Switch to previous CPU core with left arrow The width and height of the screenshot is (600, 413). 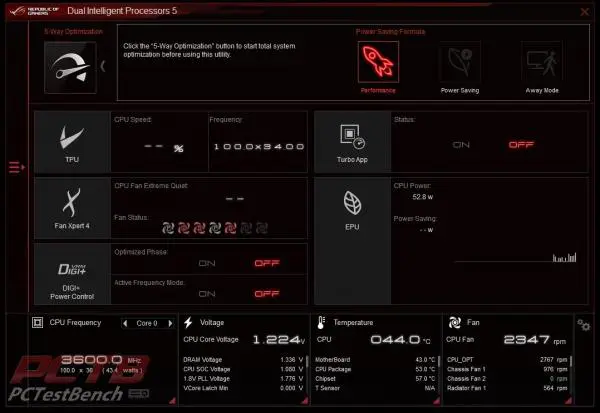coord(125,323)
